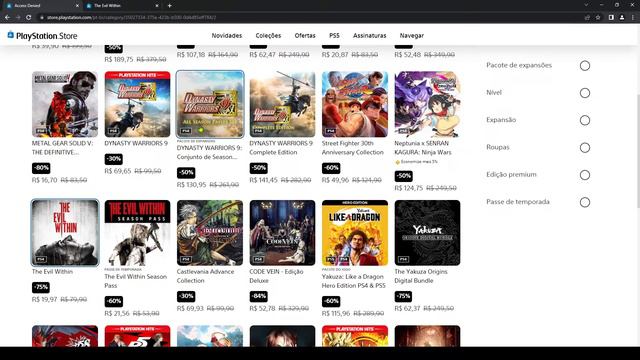Open Street Fighter 30th Anniversary cover

(355, 104)
